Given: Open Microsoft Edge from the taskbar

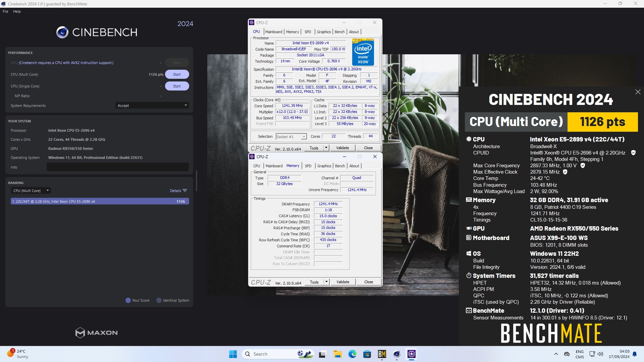Looking at the screenshot, I should 352,354.
